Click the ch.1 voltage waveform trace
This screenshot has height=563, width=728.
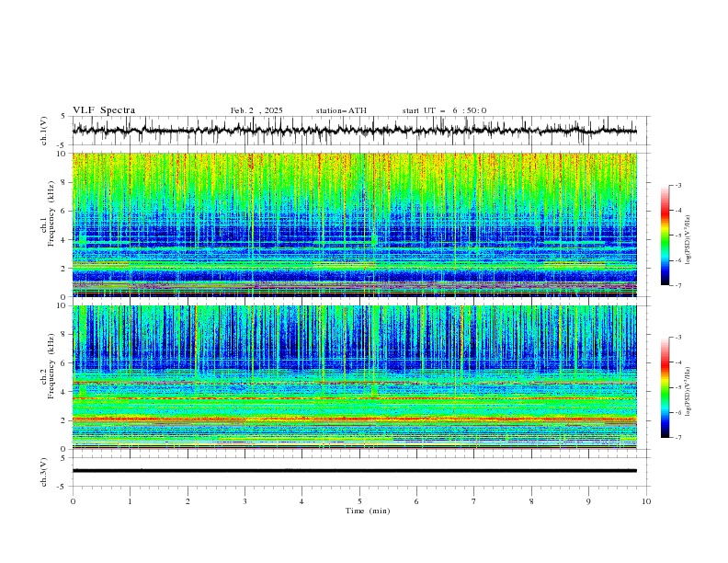354,131
